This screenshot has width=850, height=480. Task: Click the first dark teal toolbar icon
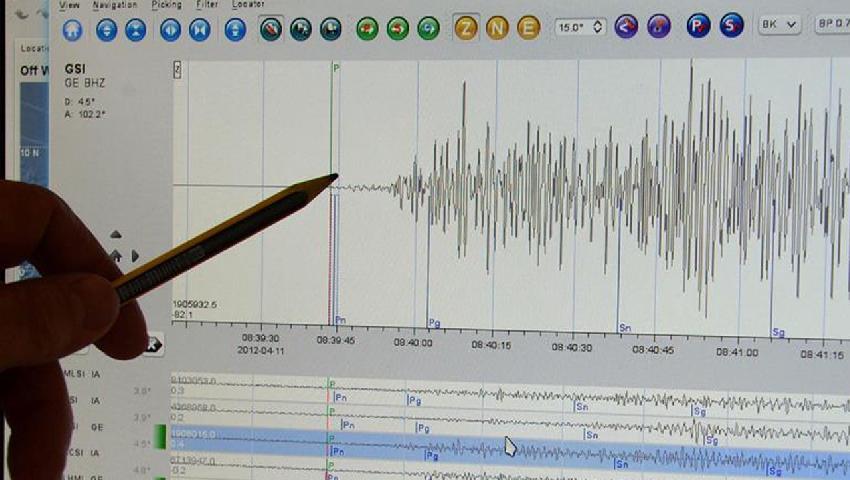270,29
